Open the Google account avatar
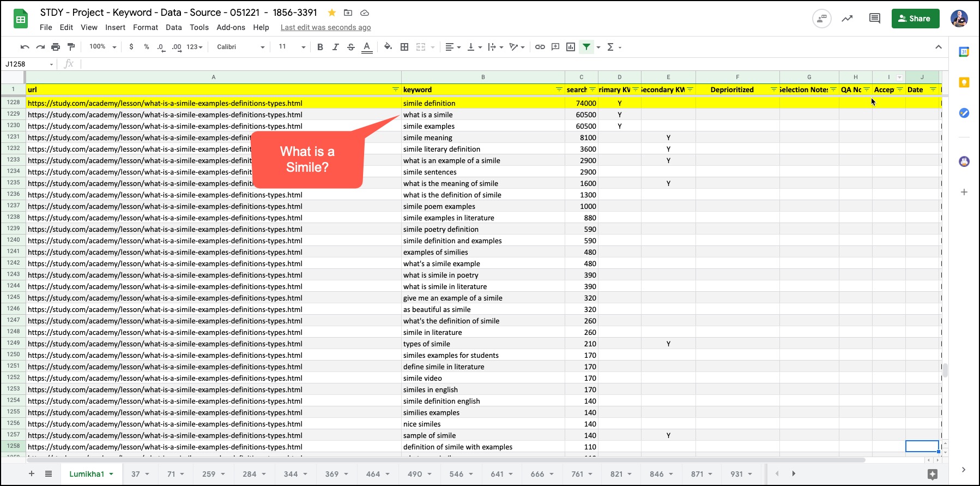The width and height of the screenshot is (980, 486). point(959,19)
